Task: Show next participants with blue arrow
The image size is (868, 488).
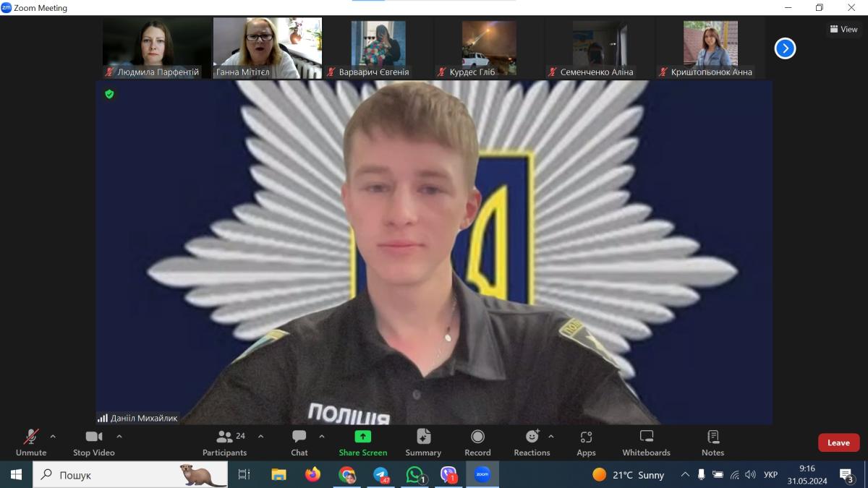Action: [785, 48]
